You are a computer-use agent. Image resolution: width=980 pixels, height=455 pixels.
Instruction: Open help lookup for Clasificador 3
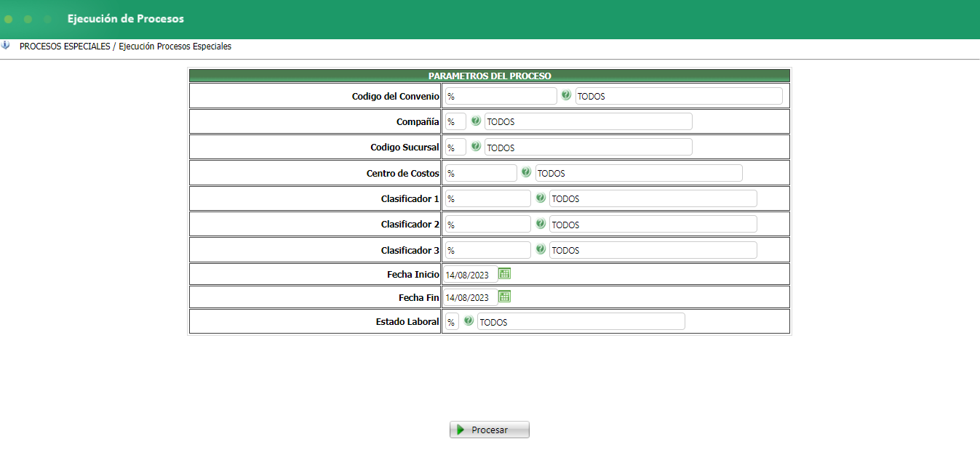tap(541, 249)
